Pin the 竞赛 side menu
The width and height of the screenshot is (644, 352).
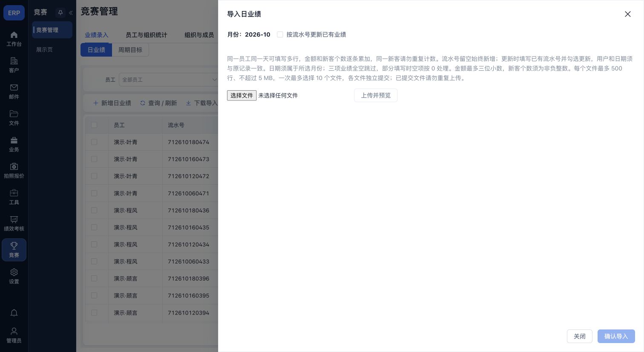pyautogui.click(x=60, y=13)
